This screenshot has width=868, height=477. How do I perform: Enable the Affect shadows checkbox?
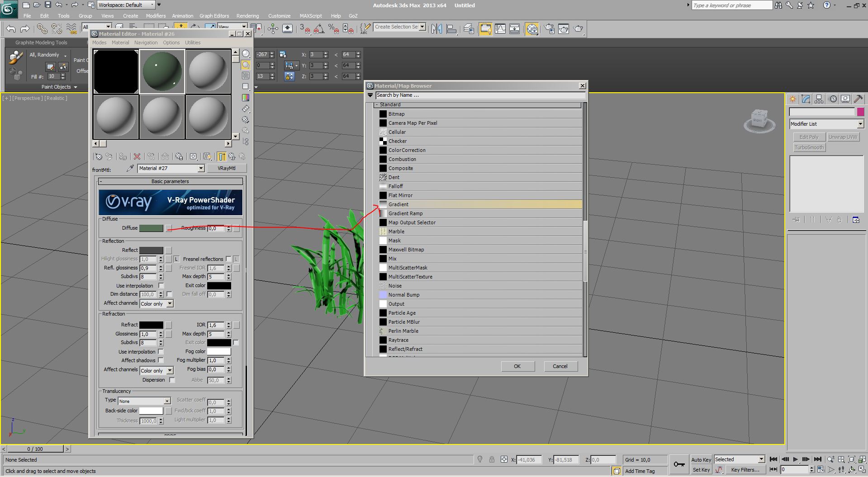click(x=161, y=360)
